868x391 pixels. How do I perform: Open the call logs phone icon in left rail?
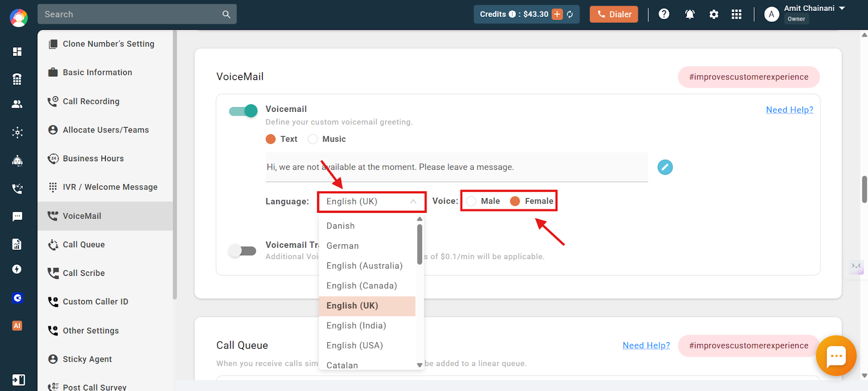17,188
